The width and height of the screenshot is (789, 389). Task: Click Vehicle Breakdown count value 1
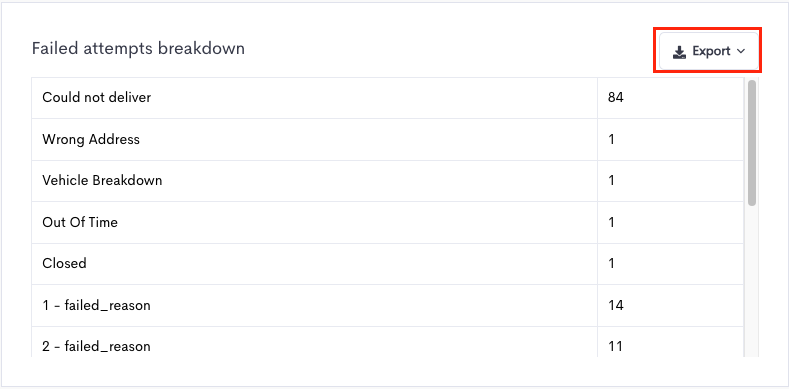(x=611, y=181)
